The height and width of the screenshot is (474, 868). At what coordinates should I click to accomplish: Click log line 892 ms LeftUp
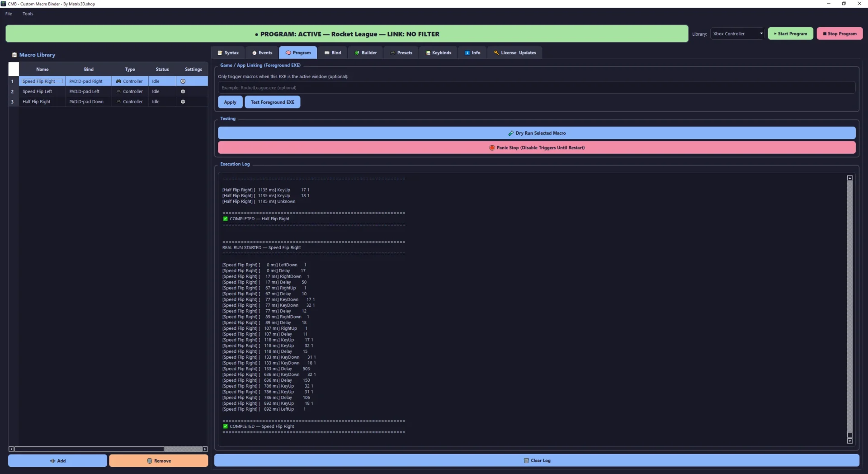[264, 409]
